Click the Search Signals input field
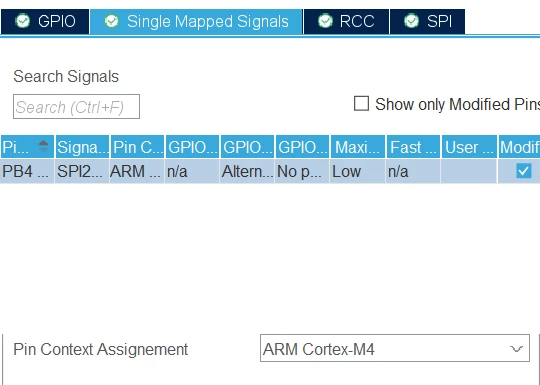The image size is (540, 385). (x=76, y=106)
